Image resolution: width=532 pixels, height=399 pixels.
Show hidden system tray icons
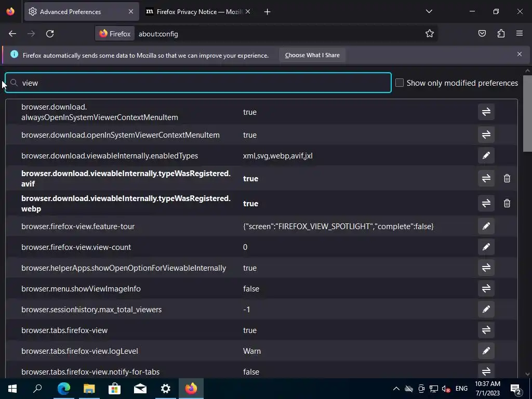tap(396, 389)
